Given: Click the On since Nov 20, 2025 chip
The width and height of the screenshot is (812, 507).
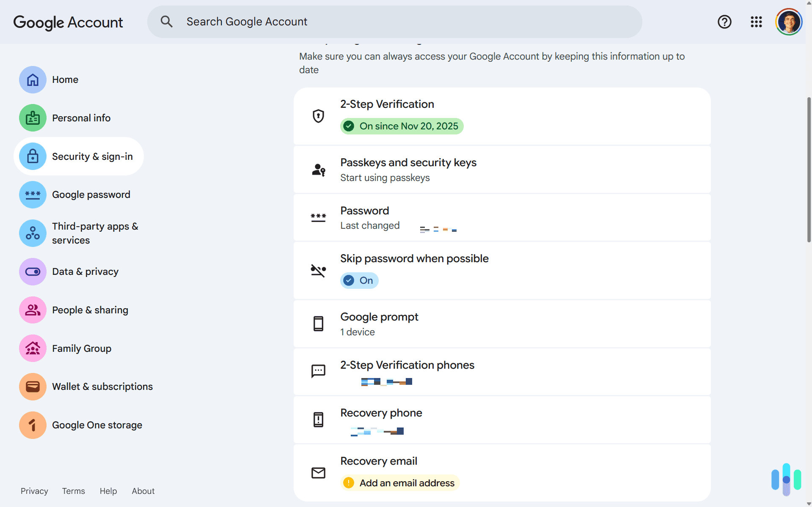Looking at the screenshot, I should (401, 126).
